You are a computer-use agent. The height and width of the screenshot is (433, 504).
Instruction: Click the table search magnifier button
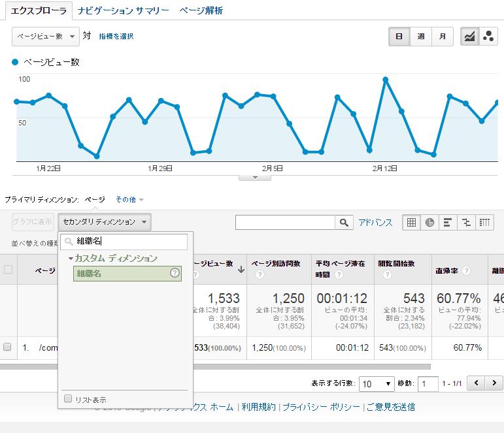[344, 223]
